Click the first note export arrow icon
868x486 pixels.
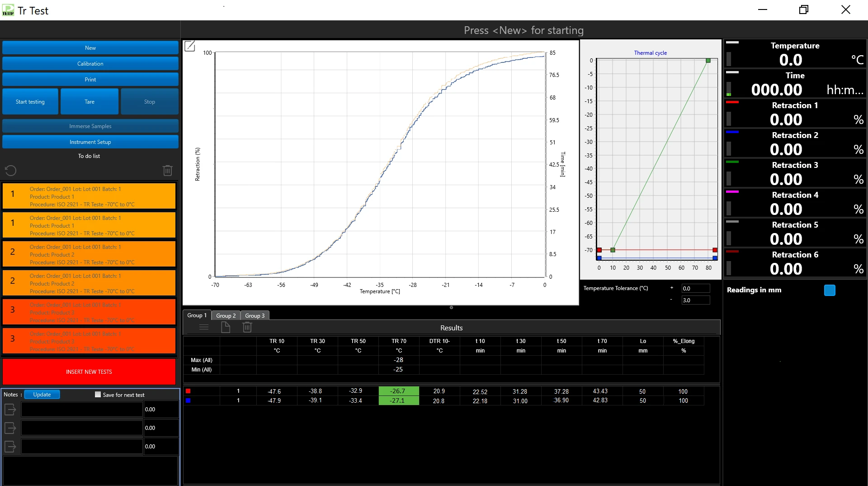click(10, 410)
